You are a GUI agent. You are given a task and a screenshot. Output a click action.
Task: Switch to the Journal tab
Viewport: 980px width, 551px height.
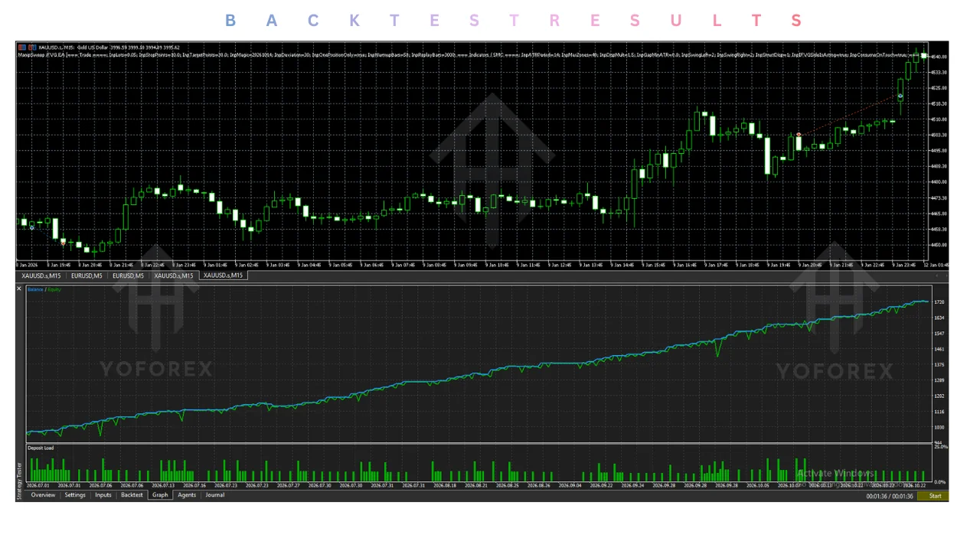click(x=215, y=495)
